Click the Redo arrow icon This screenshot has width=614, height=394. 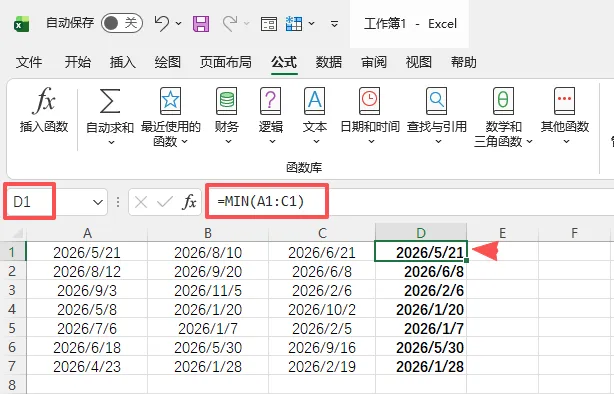tap(230, 23)
